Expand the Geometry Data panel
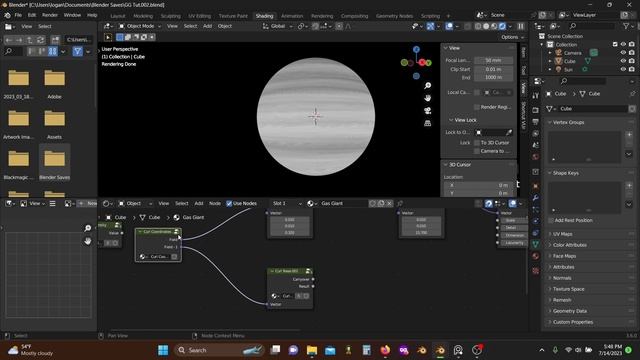Screen dimensions: 640x360 tap(550, 311)
